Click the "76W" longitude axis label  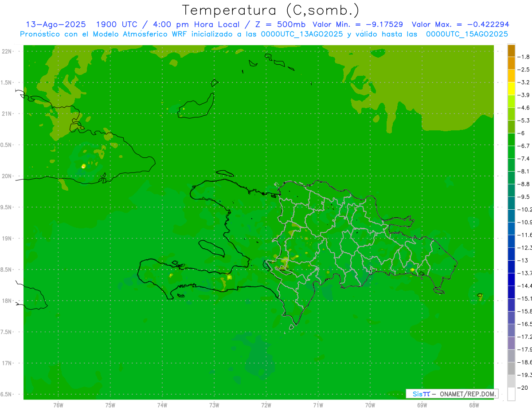(x=58, y=405)
